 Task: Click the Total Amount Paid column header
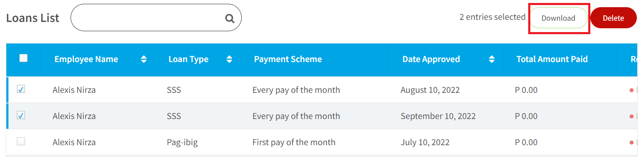tap(552, 60)
